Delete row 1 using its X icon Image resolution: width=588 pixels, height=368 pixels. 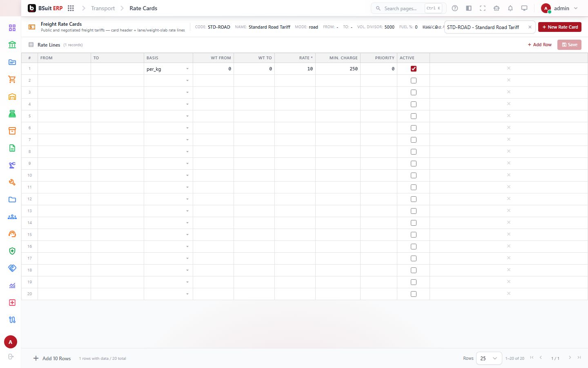509,68
